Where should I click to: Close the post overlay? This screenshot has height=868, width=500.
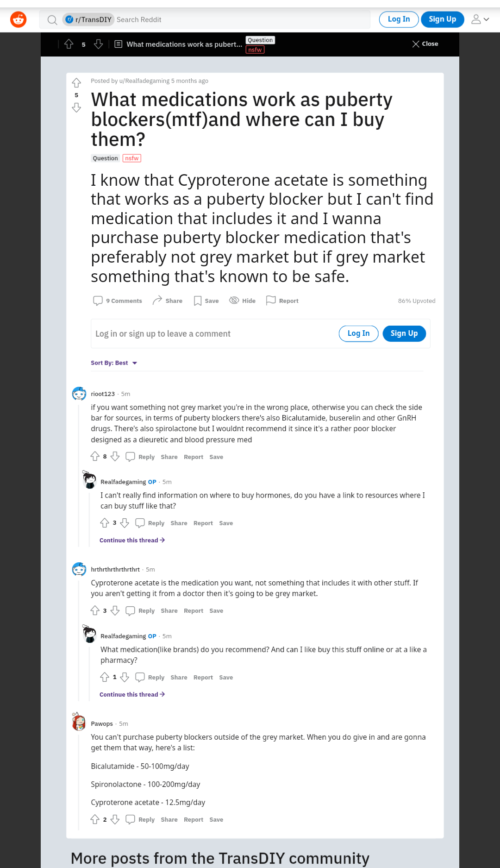(425, 44)
